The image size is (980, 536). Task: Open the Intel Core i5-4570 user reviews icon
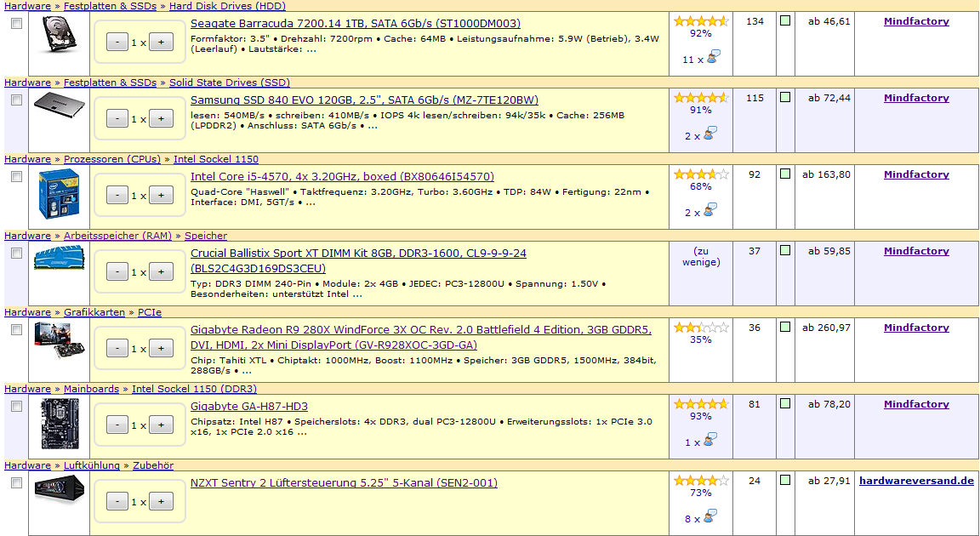click(x=709, y=210)
